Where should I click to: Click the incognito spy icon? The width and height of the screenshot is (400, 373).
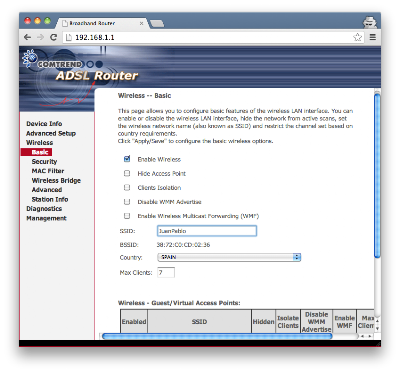point(370,22)
